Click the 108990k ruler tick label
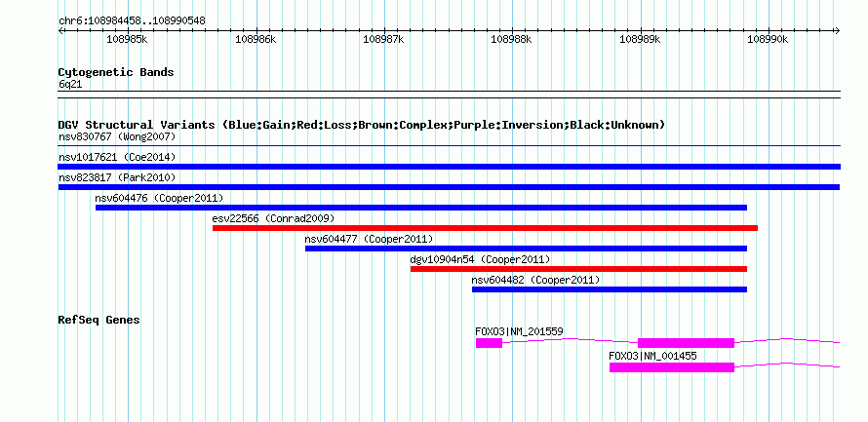 pos(768,39)
